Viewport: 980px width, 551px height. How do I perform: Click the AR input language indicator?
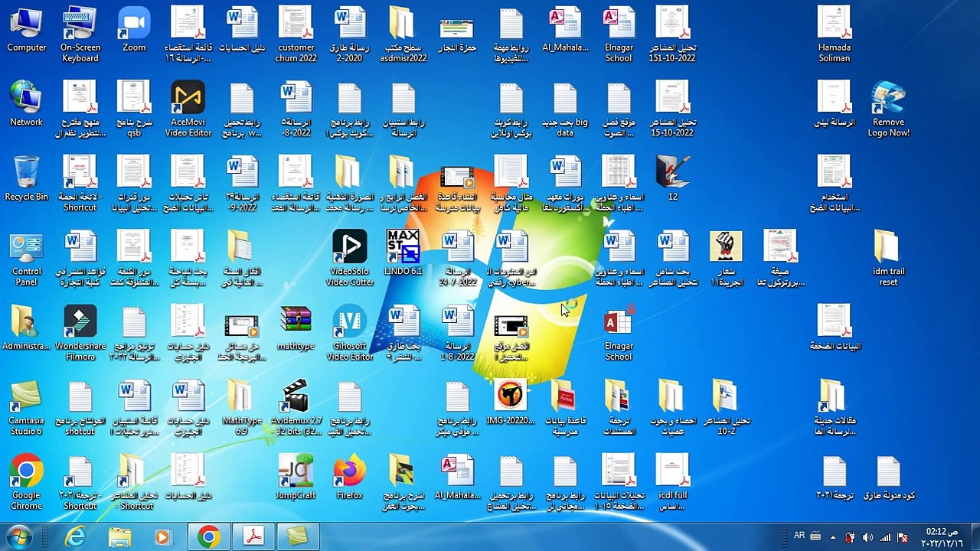[799, 536]
